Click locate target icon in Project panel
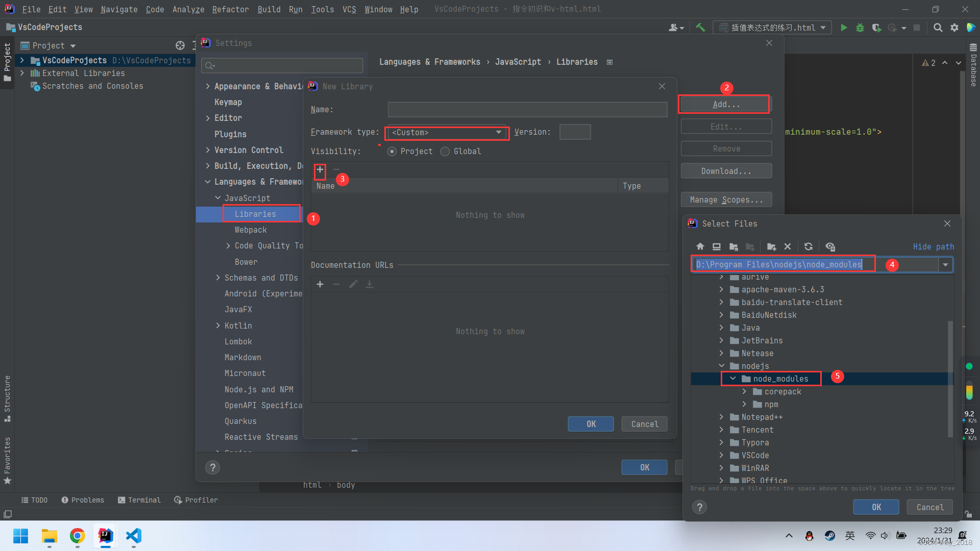The image size is (980, 551). tap(180, 45)
